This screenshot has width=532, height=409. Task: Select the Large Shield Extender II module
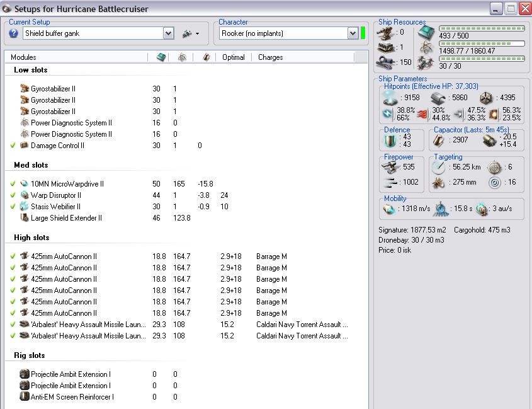(x=66, y=218)
